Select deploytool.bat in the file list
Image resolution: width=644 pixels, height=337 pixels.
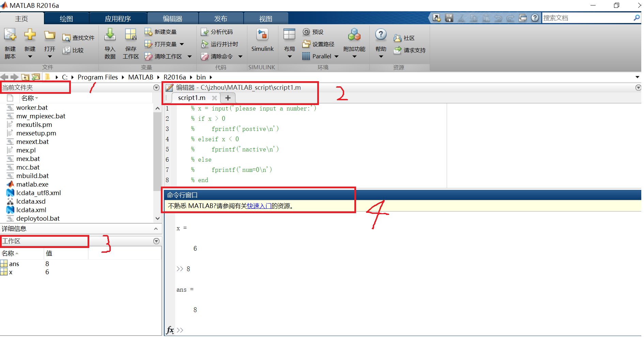click(38, 219)
